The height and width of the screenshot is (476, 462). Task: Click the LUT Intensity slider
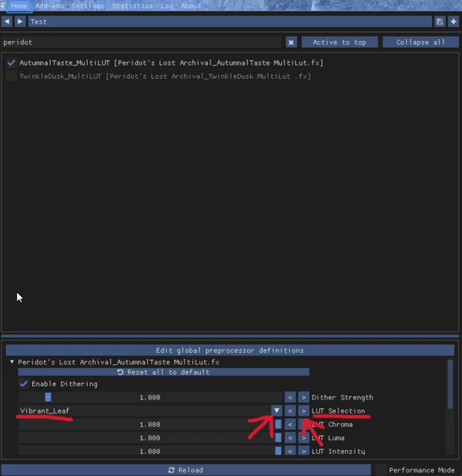click(150, 451)
